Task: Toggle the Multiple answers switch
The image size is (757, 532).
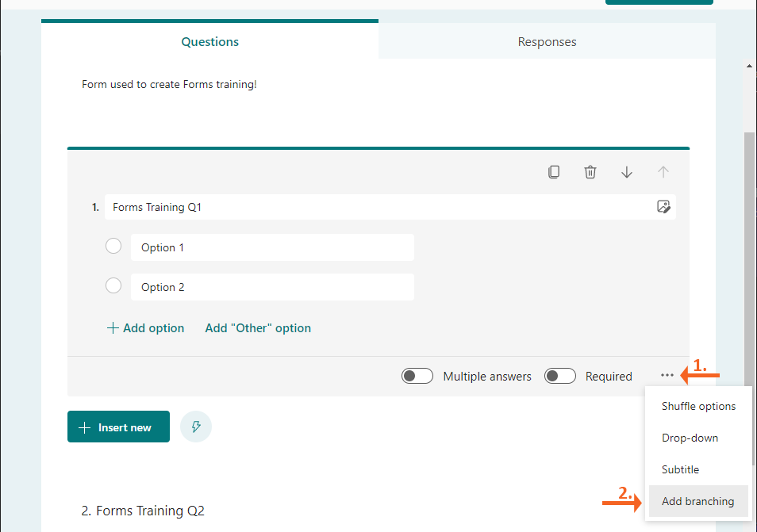Action: pyautogui.click(x=417, y=376)
